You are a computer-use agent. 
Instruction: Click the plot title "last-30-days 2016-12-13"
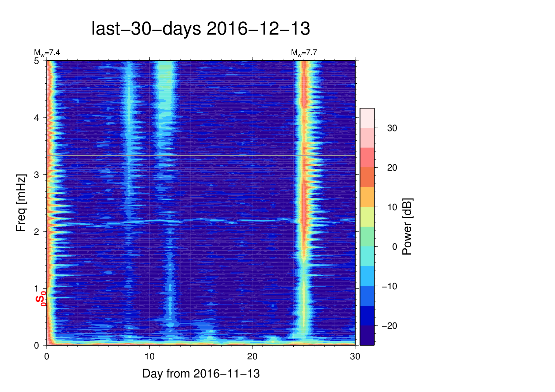pyautogui.click(x=200, y=29)
